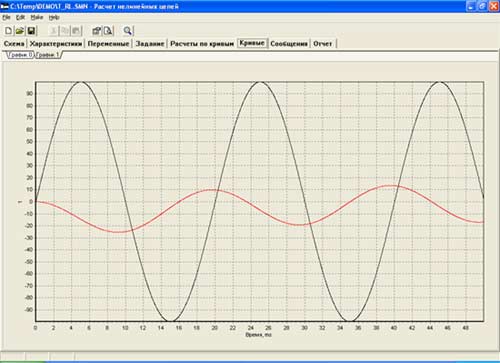This screenshot has width=500, height=363.
Task: Click the 20 label on time axis
Action: tap(215, 328)
